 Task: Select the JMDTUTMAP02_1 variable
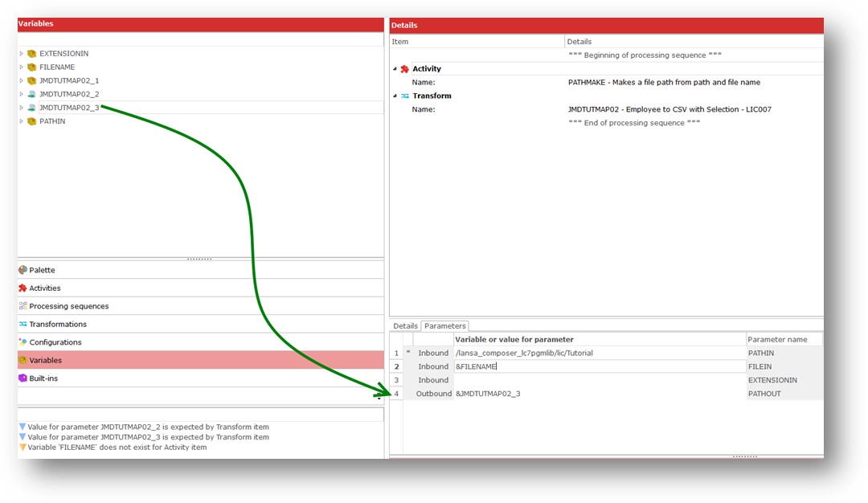(x=69, y=81)
